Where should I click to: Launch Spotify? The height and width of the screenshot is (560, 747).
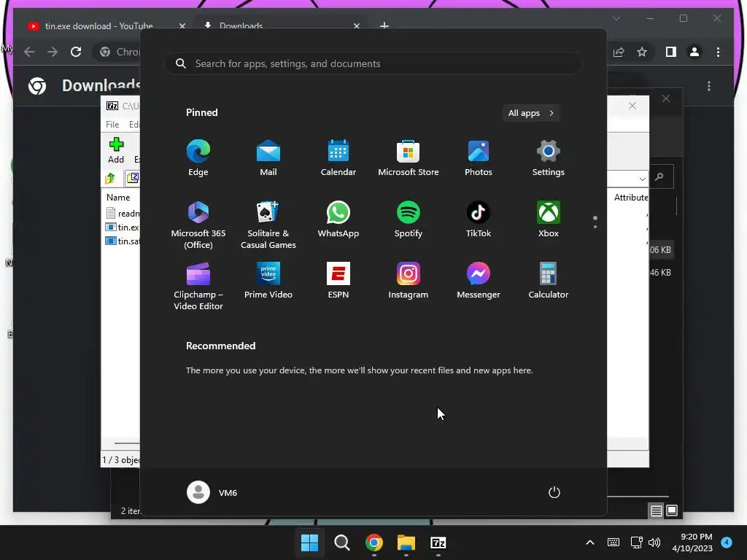click(409, 219)
